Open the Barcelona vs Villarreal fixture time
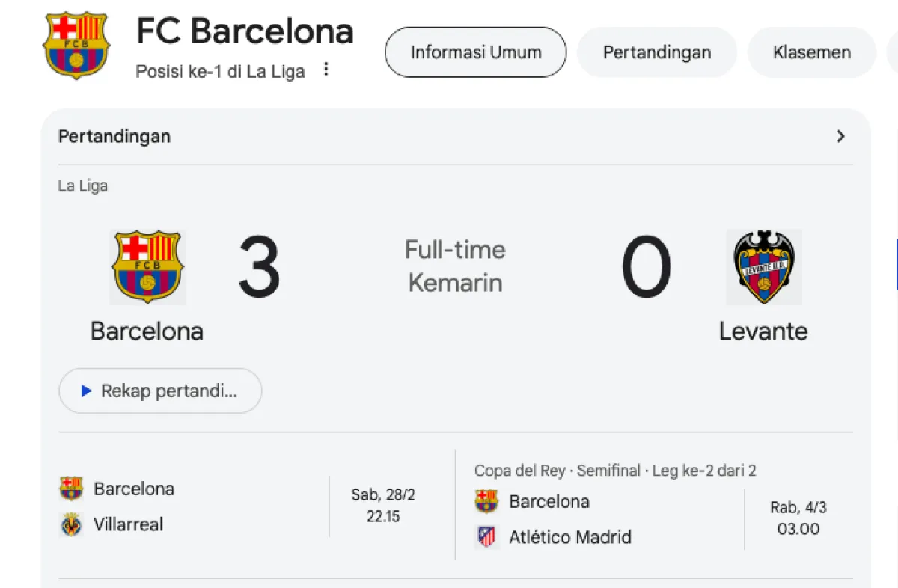898x588 pixels. point(383,506)
